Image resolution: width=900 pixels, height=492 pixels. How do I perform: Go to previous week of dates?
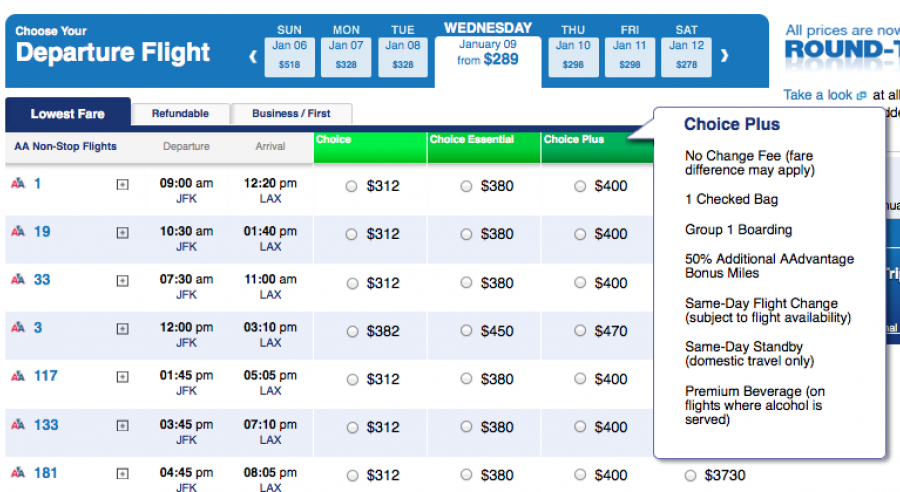(254, 56)
